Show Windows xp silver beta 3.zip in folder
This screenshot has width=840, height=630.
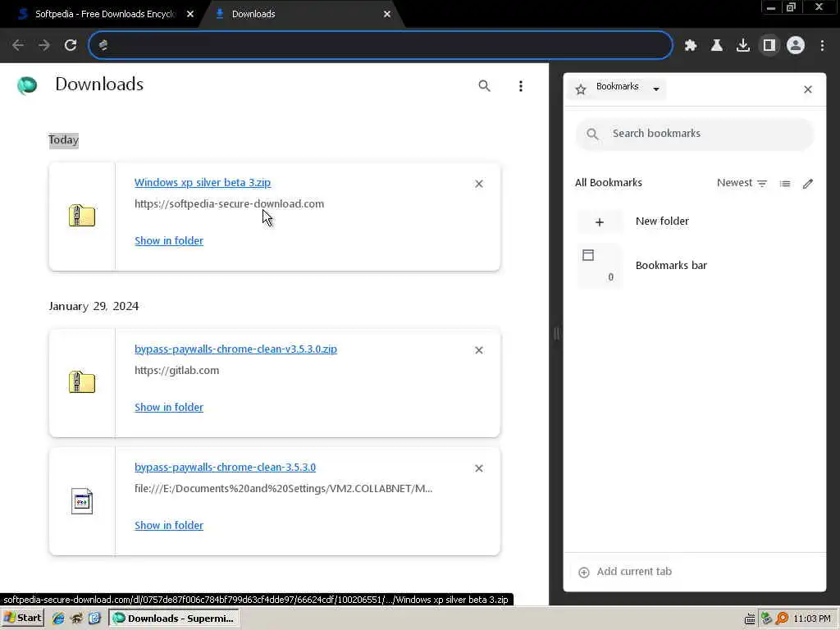(x=169, y=240)
